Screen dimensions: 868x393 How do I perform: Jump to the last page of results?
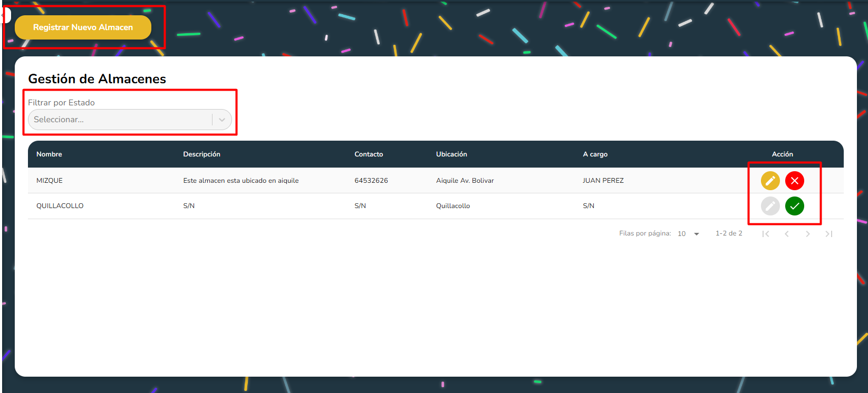click(829, 234)
